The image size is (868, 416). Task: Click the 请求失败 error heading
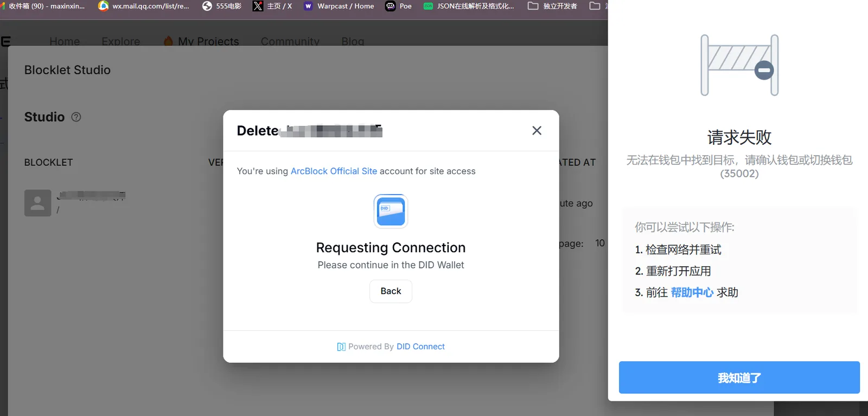pyautogui.click(x=739, y=137)
